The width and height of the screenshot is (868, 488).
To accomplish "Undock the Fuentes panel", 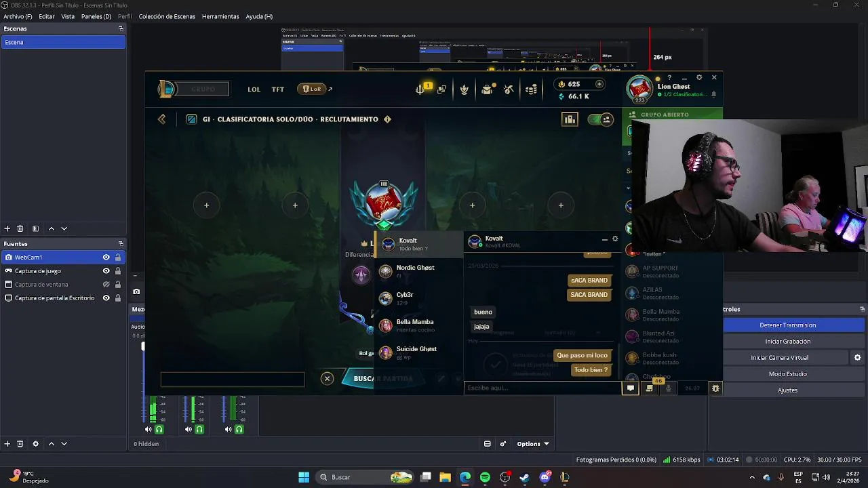I will pos(121,243).
